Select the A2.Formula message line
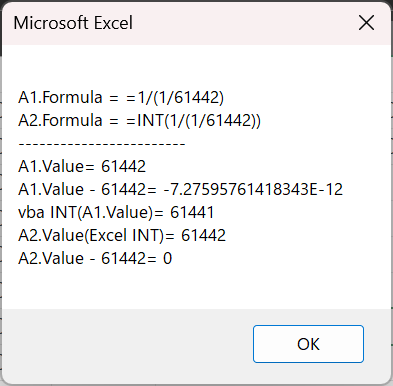This screenshot has width=393, height=386. [139, 120]
